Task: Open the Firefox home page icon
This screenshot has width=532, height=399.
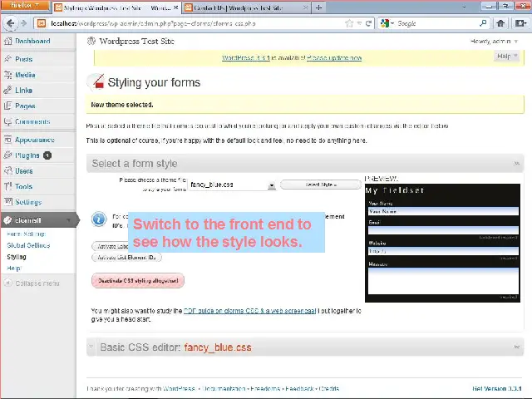Action: 500,23
